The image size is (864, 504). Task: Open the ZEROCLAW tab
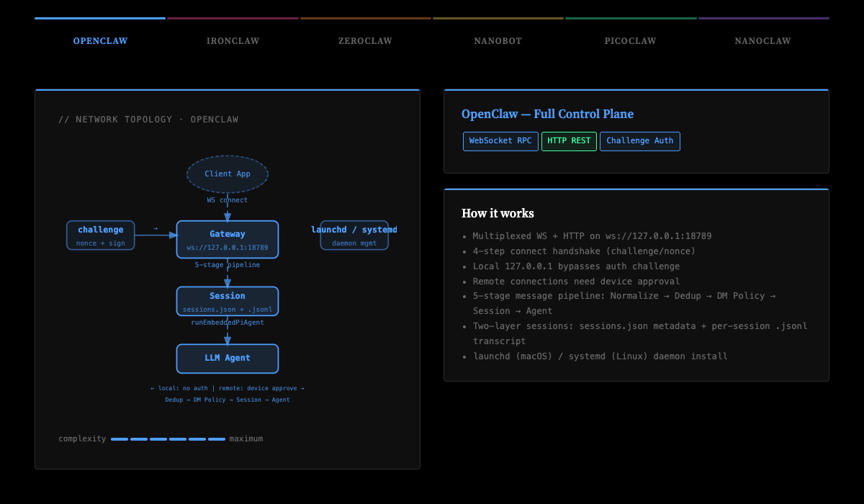pyautogui.click(x=365, y=41)
